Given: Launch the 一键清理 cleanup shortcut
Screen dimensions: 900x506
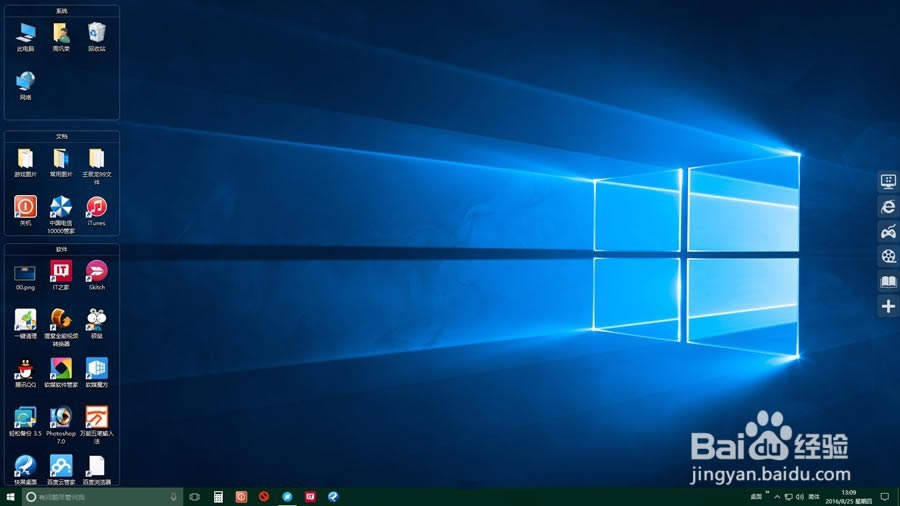Looking at the screenshot, I should tap(25, 324).
